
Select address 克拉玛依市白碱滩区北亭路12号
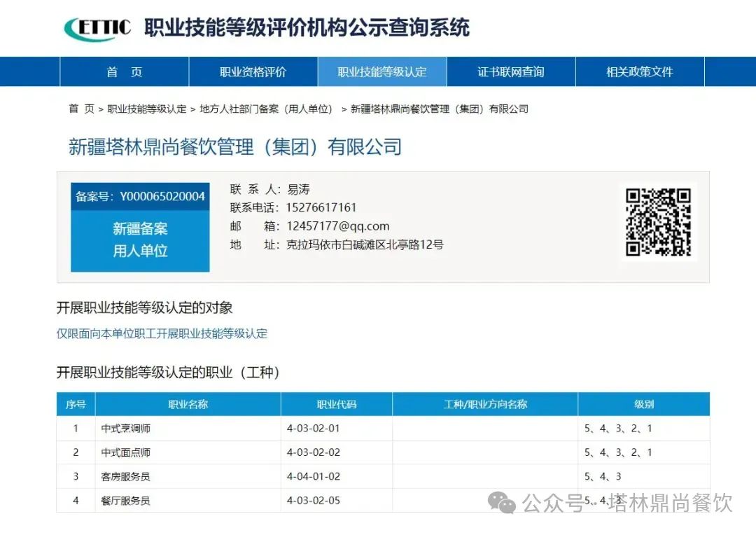coord(365,244)
